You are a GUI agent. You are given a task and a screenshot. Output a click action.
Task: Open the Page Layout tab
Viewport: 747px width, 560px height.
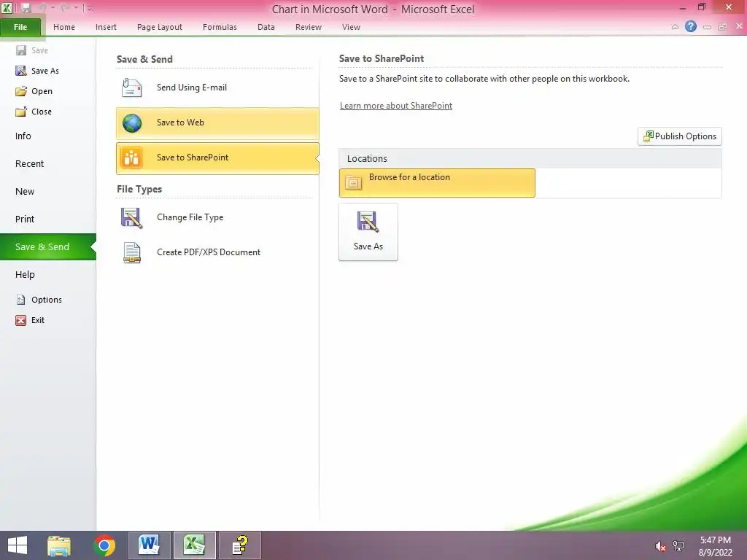(160, 27)
